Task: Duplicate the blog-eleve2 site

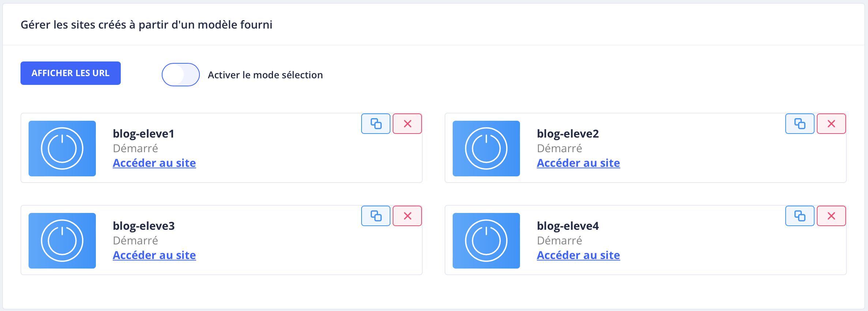Action: click(x=800, y=124)
